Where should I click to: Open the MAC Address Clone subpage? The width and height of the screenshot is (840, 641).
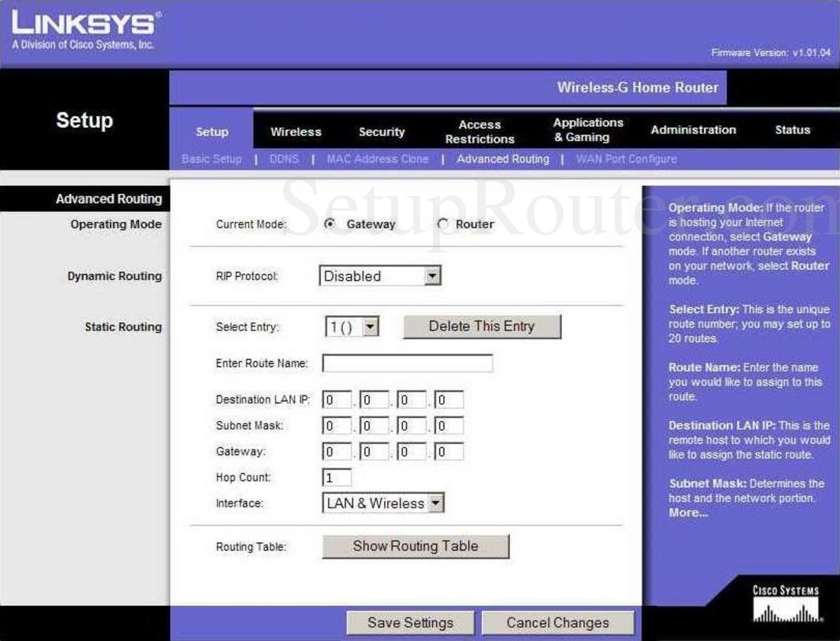click(x=378, y=159)
